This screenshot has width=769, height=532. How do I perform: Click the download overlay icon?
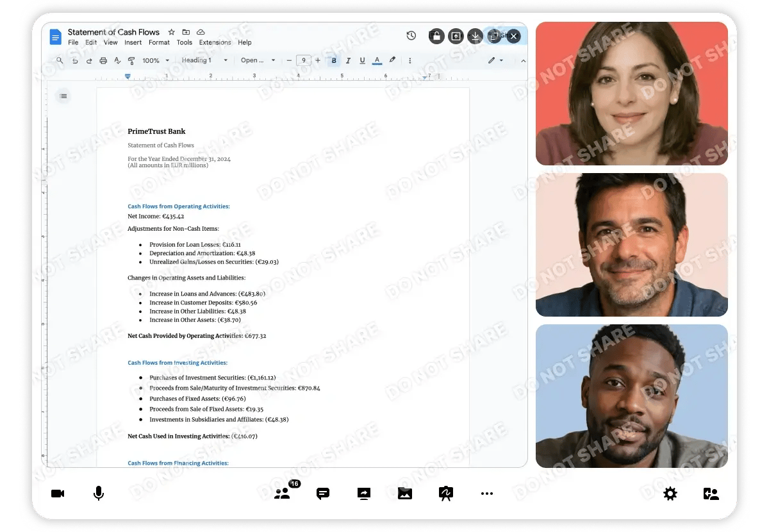click(475, 37)
